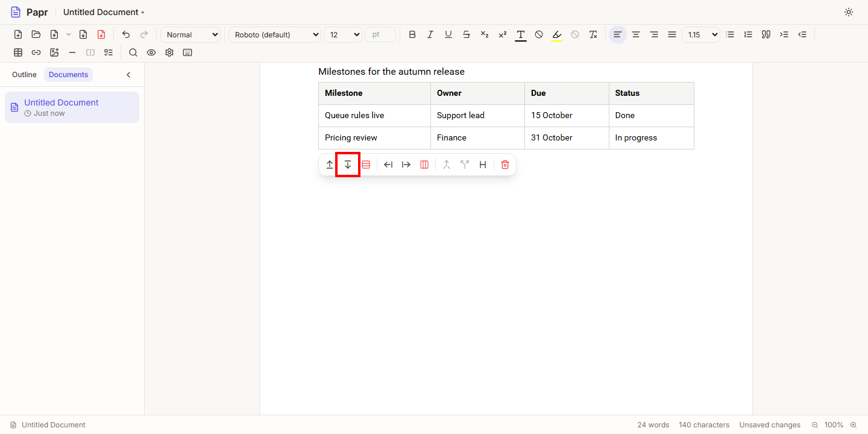
Task: Expand the import options arrow
Action: (x=69, y=34)
